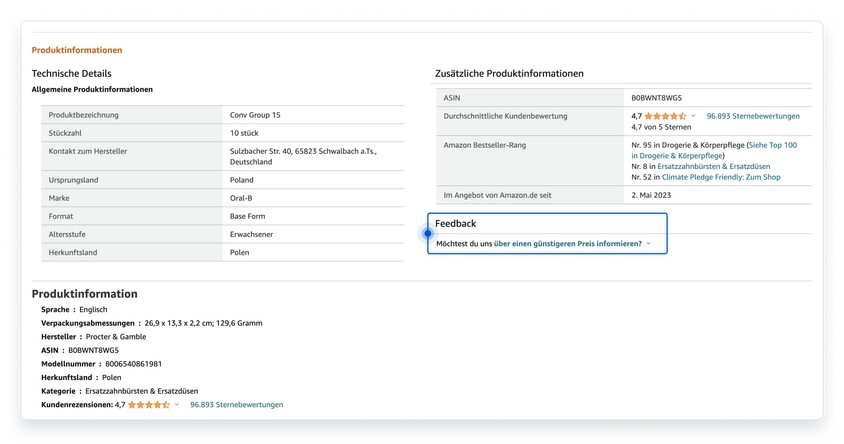Image resolution: width=844 pixels, height=444 pixels.
Task: Click the star rating icons in Durchschnittliche Kundenbewertung row
Action: point(665,116)
